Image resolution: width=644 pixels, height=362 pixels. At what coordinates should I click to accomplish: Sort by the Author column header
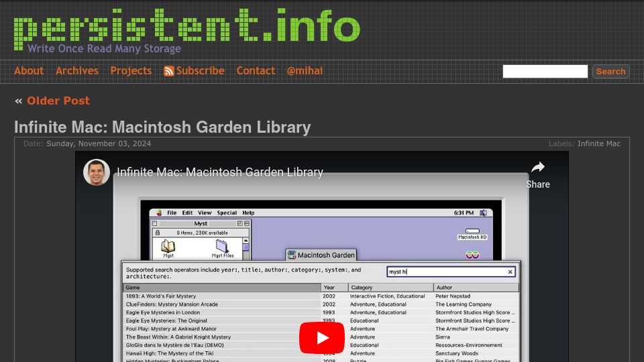[476, 288]
